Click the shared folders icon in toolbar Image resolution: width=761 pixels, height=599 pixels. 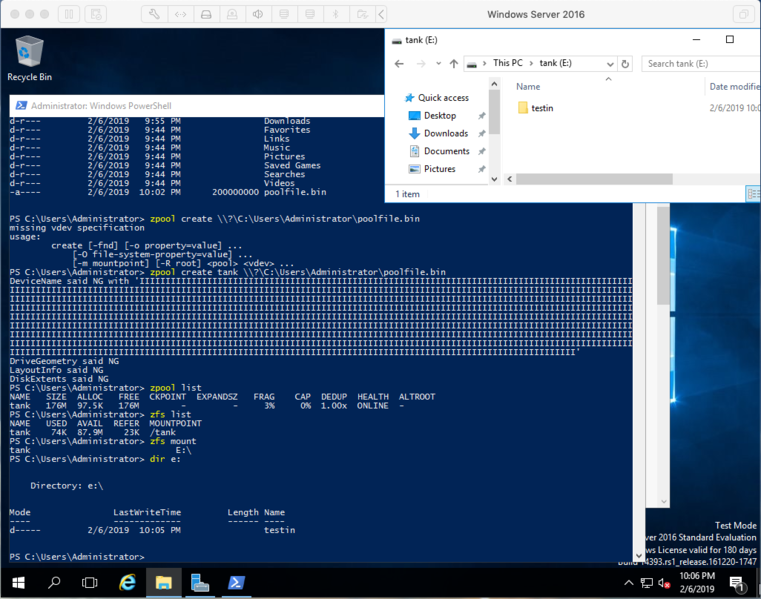pos(362,14)
